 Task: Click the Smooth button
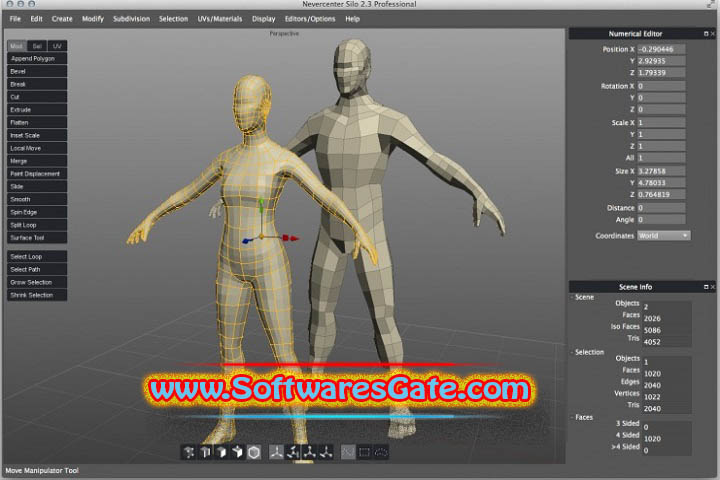coord(37,199)
